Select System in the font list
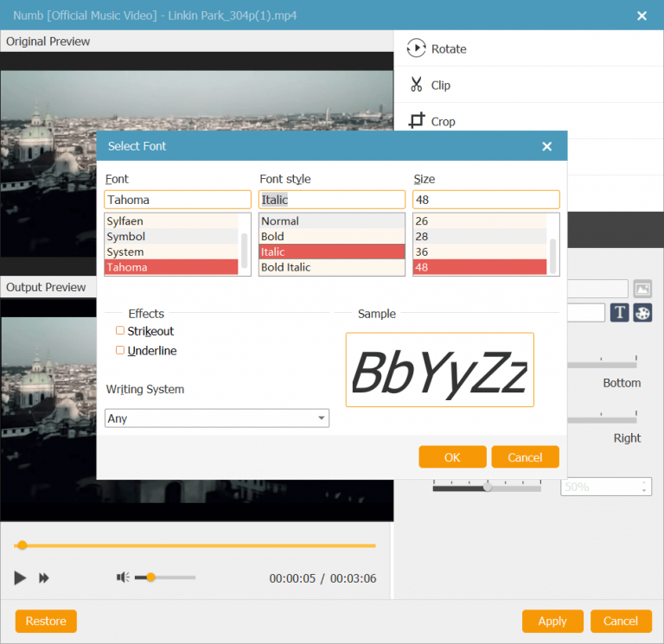Viewport: 664px width, 644px height. coord(171,252)
